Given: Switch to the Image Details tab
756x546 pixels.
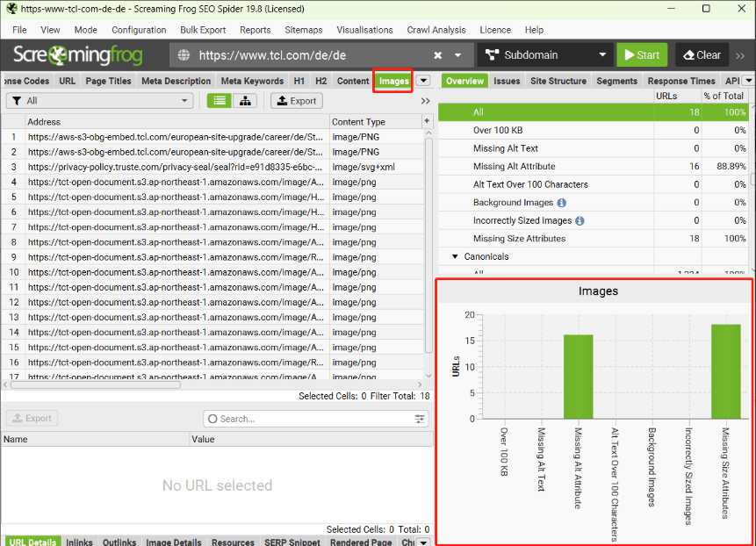Looking at the screenshot, I should pos(173,542).
